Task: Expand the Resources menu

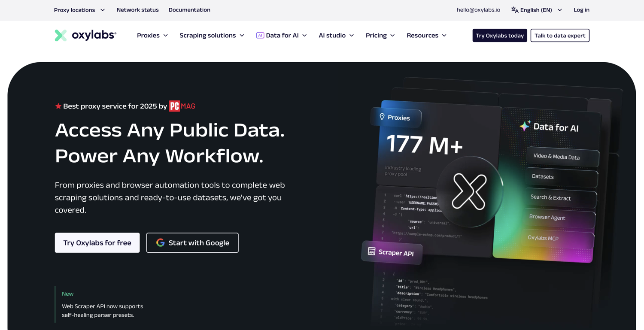Action: click(x=427, y=35)
